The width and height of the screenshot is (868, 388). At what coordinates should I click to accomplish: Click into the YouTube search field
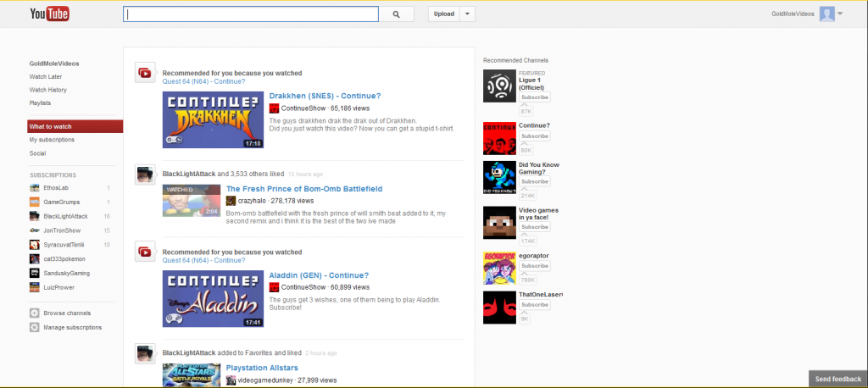click(250, 14)
